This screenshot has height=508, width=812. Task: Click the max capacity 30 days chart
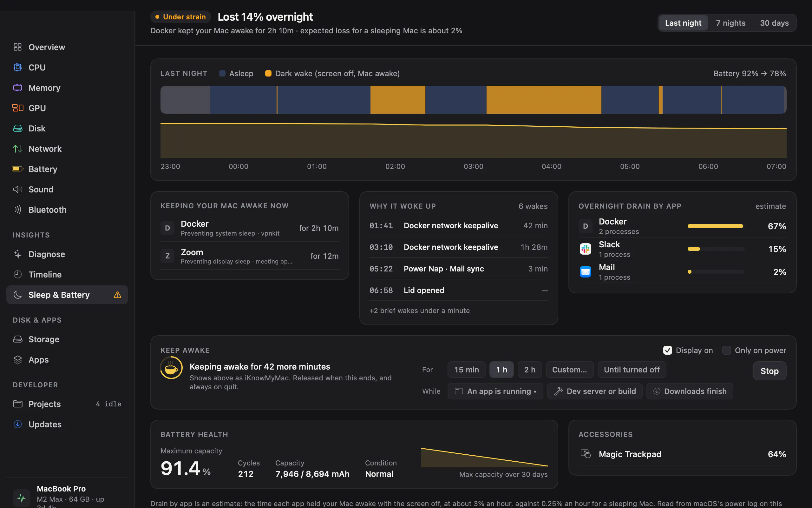tap(485, 457)
